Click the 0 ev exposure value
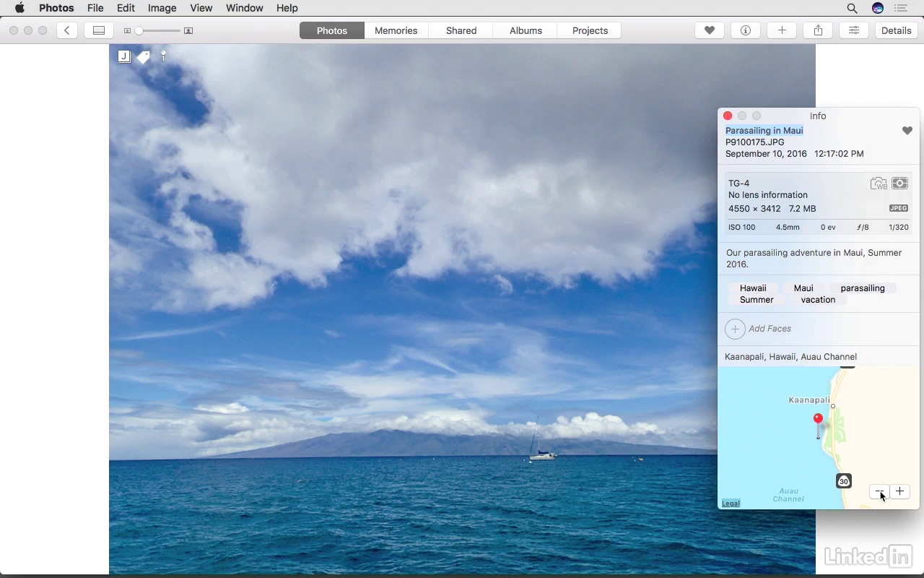 pos(828,228)
